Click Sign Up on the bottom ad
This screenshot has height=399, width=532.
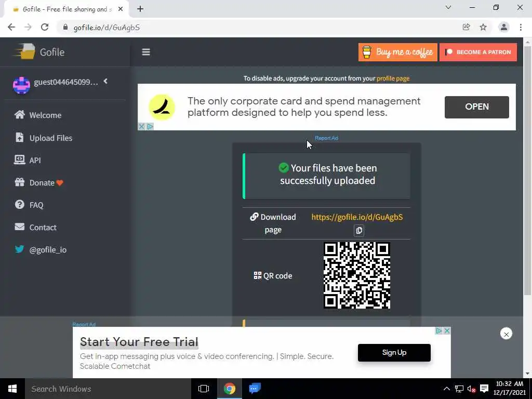[394, 353]
